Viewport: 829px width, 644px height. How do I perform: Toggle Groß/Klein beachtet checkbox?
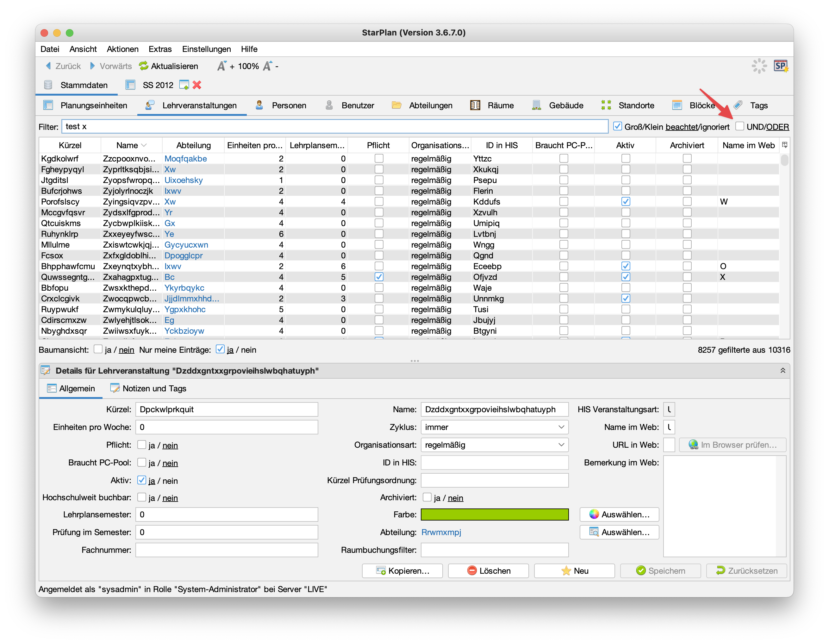coord(618,126)
